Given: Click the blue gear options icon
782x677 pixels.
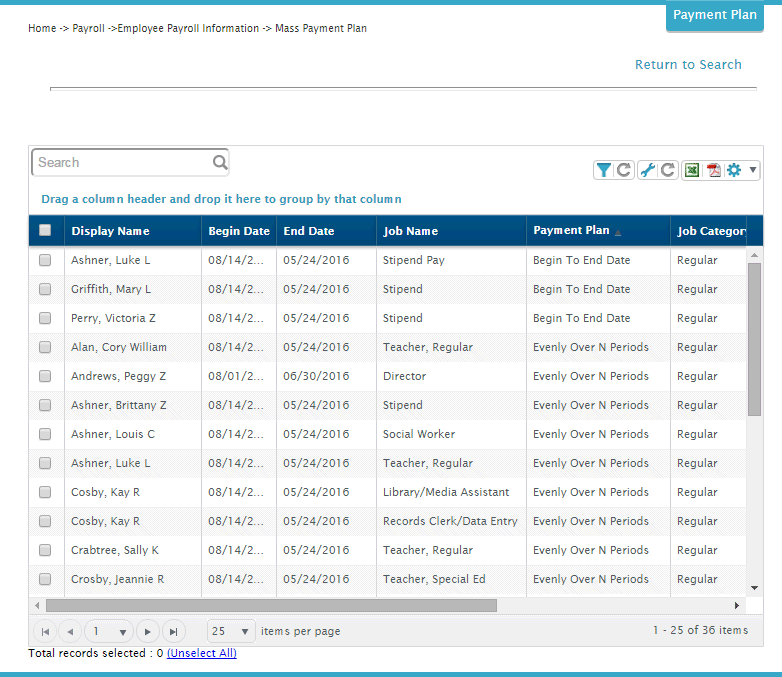Looking at the screenshot, I should (734, 170).
